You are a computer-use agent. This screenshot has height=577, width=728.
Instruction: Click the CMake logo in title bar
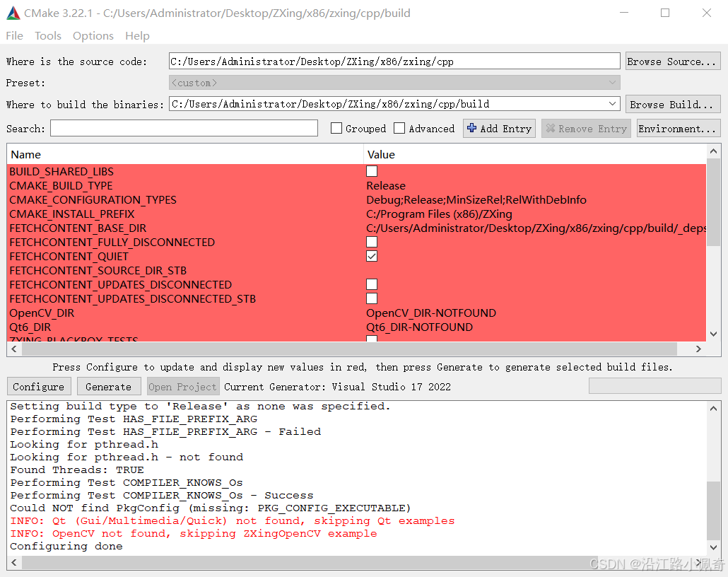pyautogui.click(x=13, y=12)
